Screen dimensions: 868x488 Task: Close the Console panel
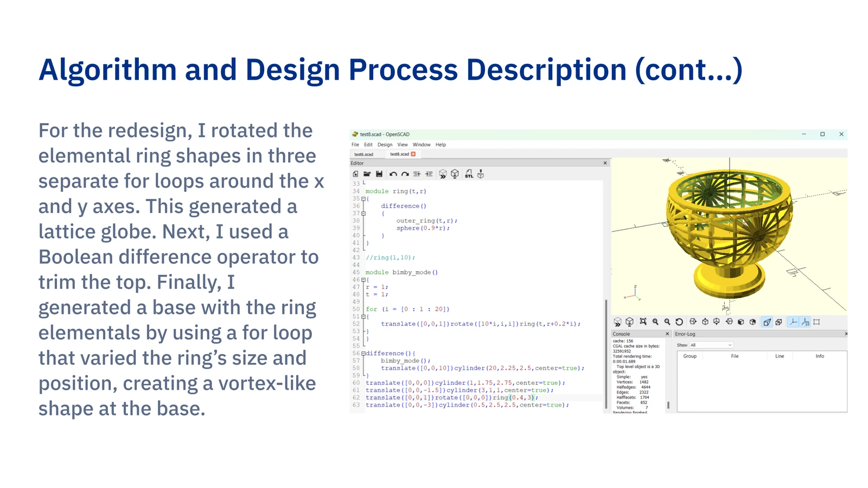point(667,334)
